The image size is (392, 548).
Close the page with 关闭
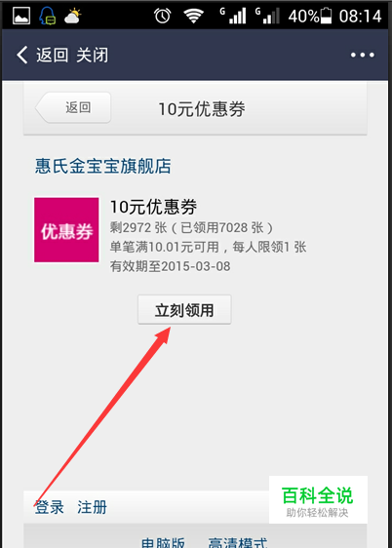coord(93,56)
